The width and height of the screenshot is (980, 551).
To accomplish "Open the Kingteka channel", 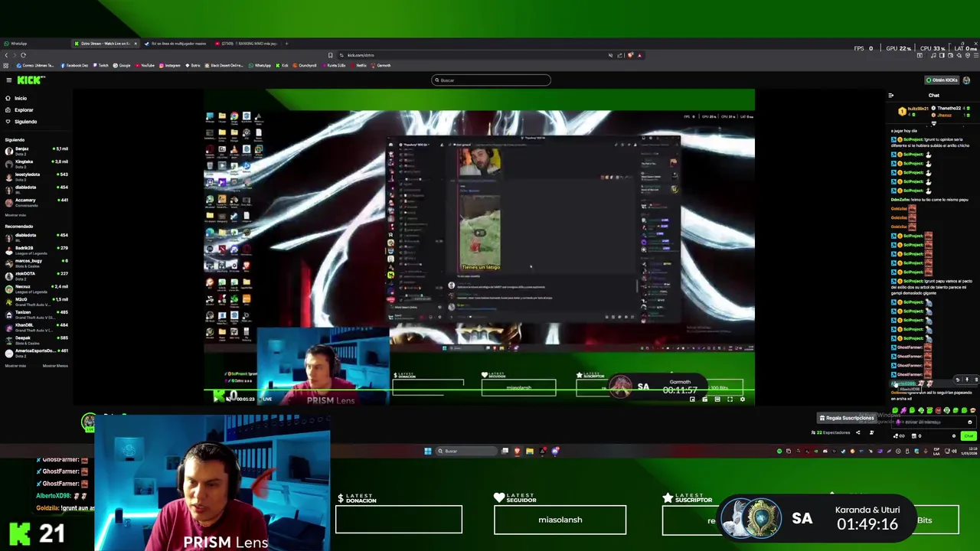I will click(37, 163).
